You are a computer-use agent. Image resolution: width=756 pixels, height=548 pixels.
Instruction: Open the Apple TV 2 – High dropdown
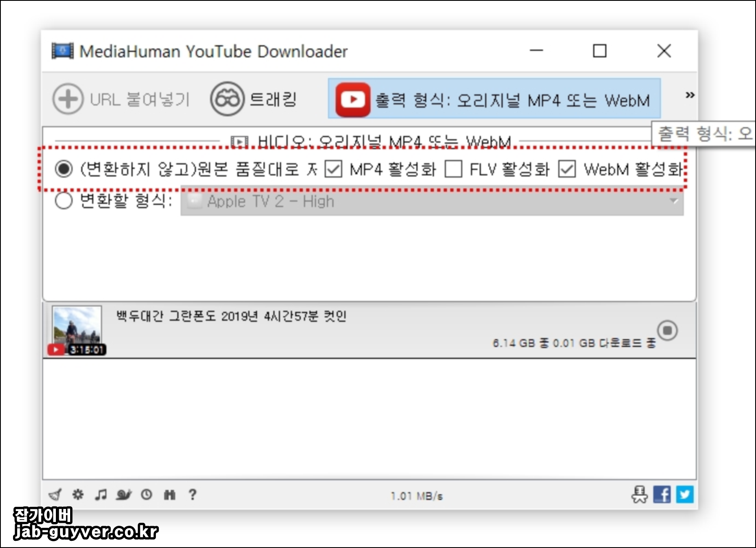[432, 201]
